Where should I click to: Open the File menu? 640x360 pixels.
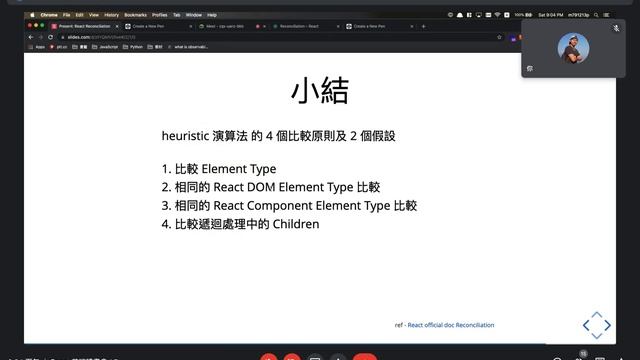[x=67, y=15]
